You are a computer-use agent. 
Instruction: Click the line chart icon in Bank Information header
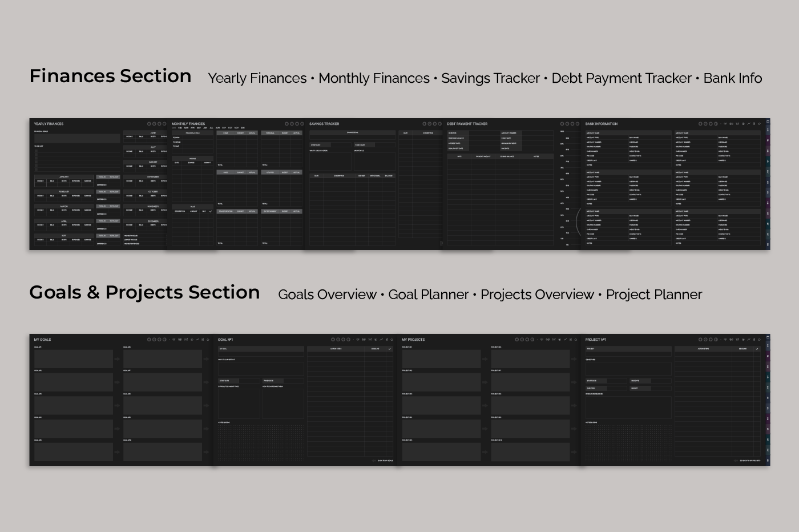coord(748,124)
